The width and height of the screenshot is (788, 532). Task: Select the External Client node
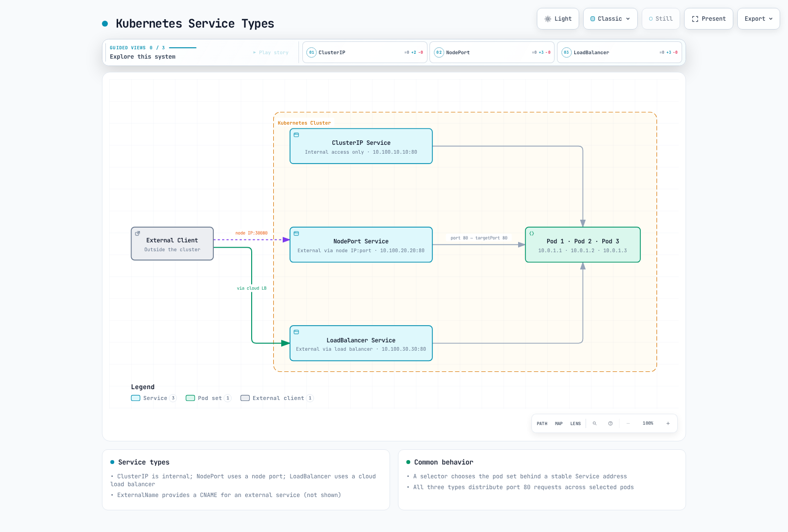pos(172,243)
